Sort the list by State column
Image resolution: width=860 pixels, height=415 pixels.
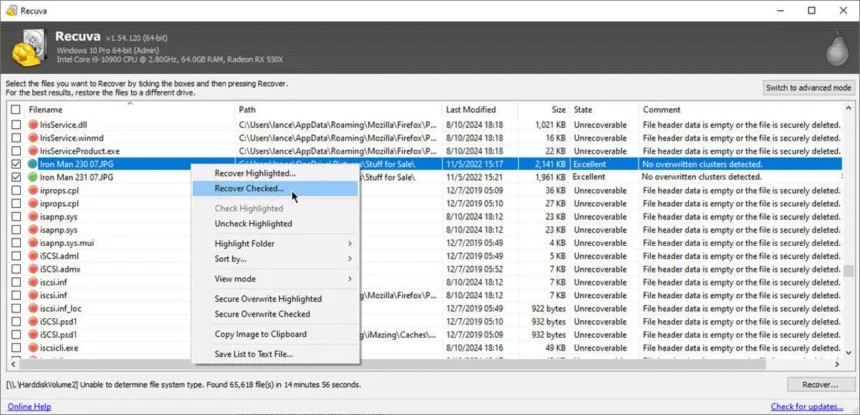click(604, 110)
